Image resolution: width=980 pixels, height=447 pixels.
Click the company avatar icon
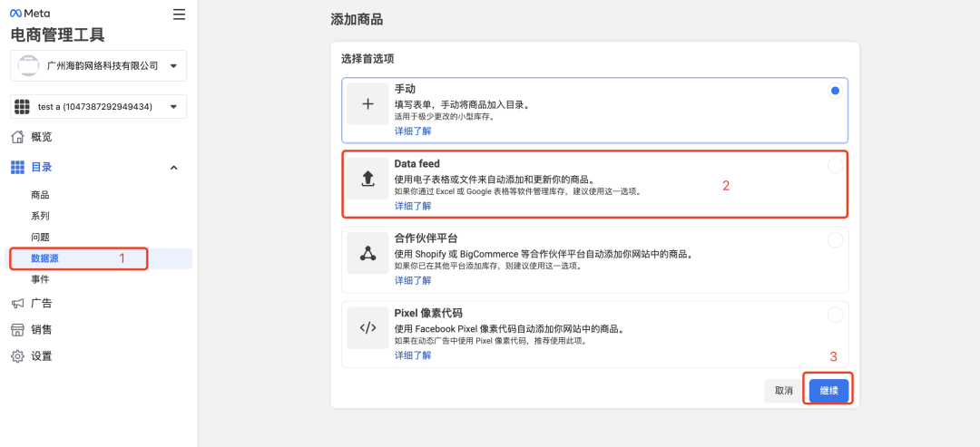(x=28, y=65)
